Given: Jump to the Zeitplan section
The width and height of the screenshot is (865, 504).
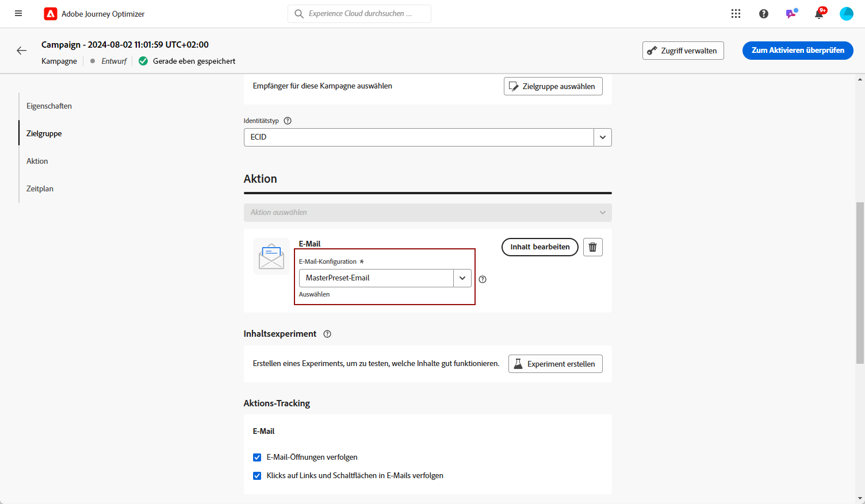Looking at the screenshot, I should pyautogui.click(x=40, y=188).
